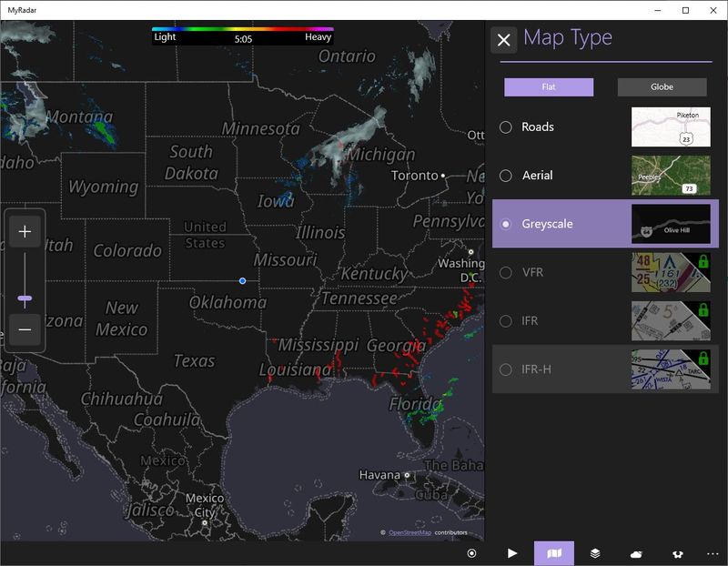Choose the IFR map type

[507, 320]
